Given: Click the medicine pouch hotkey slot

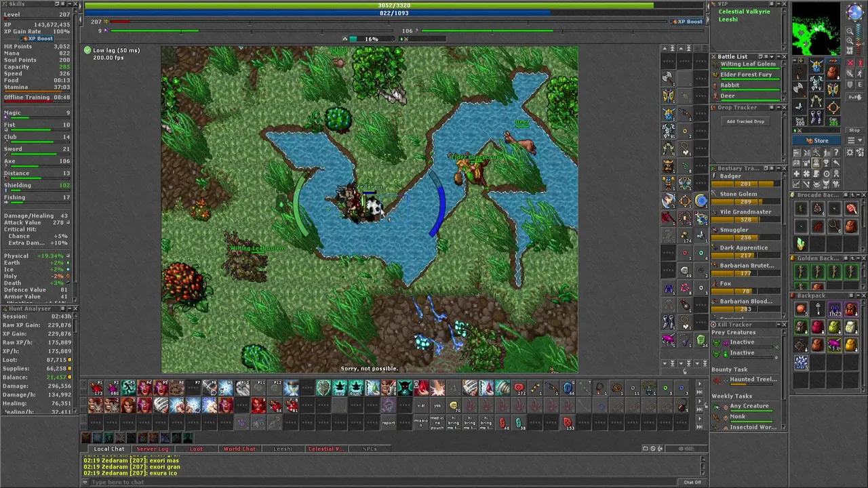Looking at the screenshot, I should coord(437,422).
